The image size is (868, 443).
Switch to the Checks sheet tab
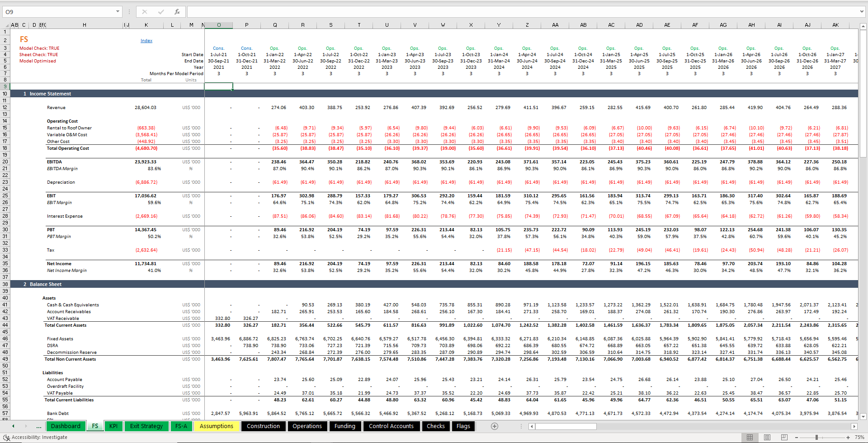coord(436,426)
